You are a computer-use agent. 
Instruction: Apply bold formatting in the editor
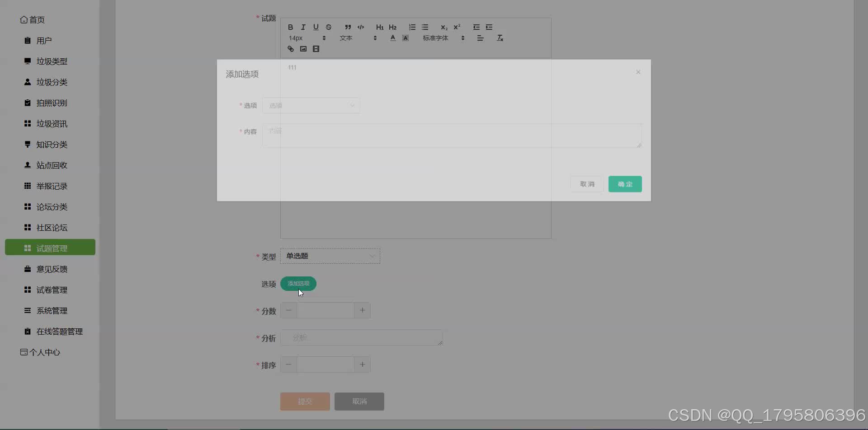pyautogui.click(x=291, y=27)
